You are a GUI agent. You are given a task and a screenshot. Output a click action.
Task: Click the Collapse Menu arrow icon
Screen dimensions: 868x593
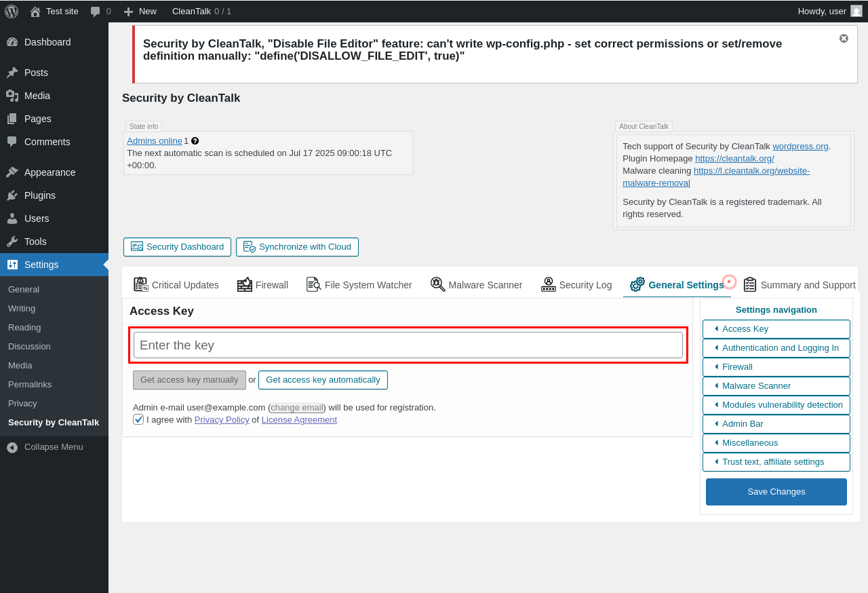pos(12,447)
